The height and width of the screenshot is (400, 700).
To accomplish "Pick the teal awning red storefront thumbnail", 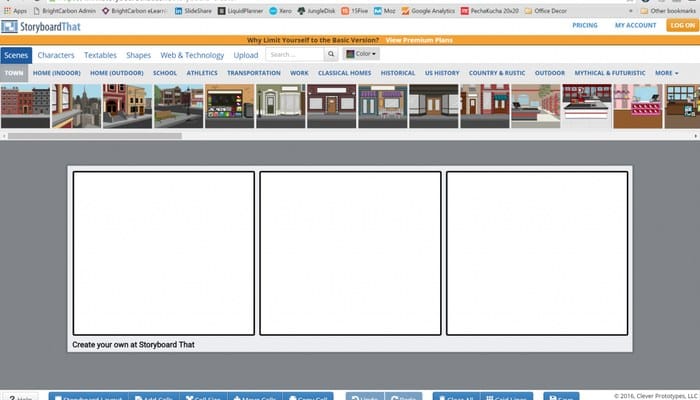I will click(x=484, y=106).
